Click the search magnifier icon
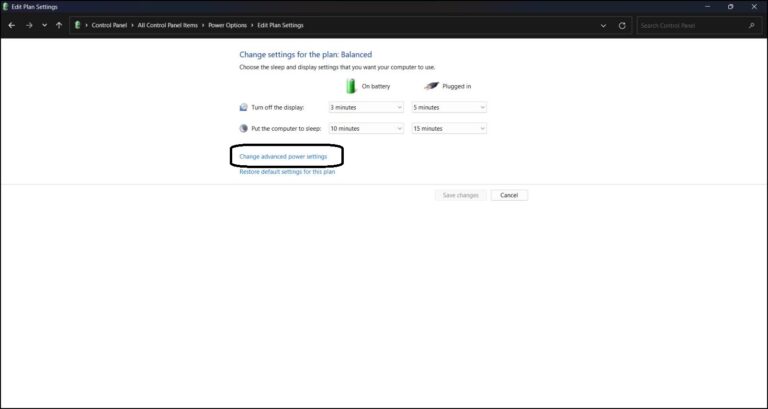Screen dimensions: 768x409 click(x=752, y=25)
